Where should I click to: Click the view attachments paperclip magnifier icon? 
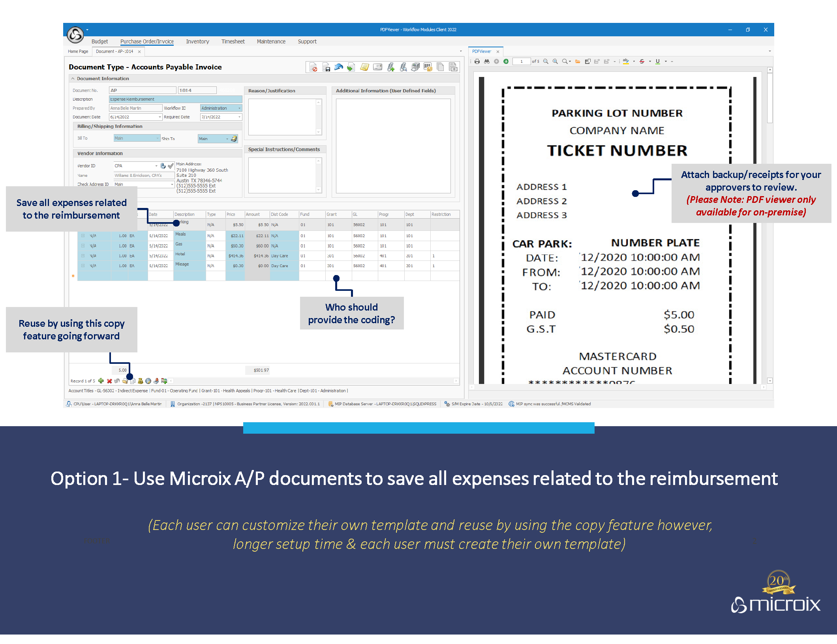403,67
